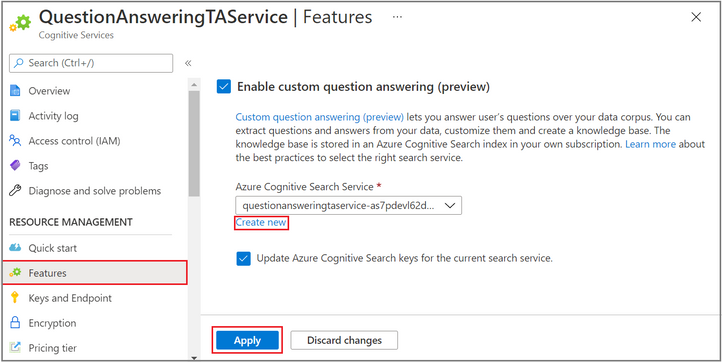
Task: Open Pricing tier page
Action: point(52,348)
